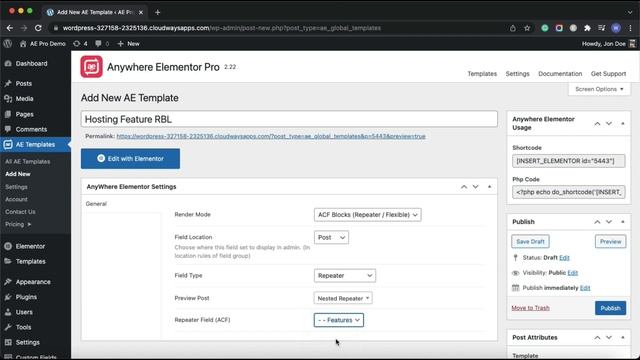Open Field Type dropdown

344,276
